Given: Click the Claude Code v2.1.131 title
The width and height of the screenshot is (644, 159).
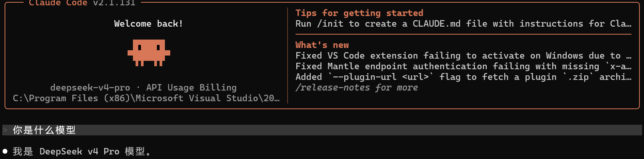Looking at the screenshot, I should click(x=82, y=3).
